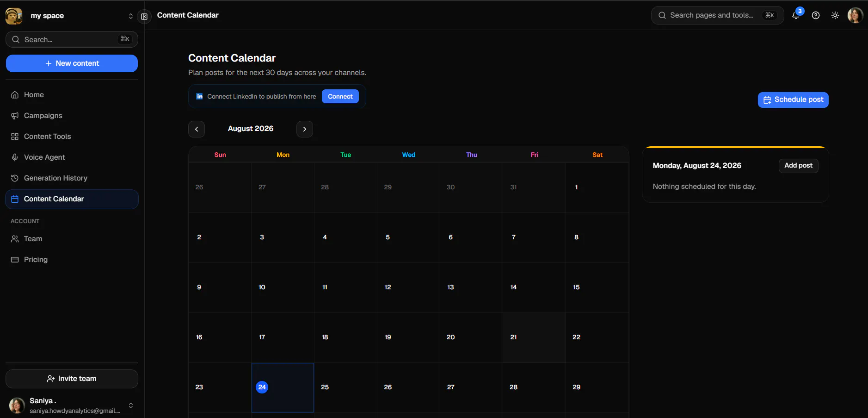Open Campaigns in the sidebar
The image size is (868, 418).
tap(72, 116)
